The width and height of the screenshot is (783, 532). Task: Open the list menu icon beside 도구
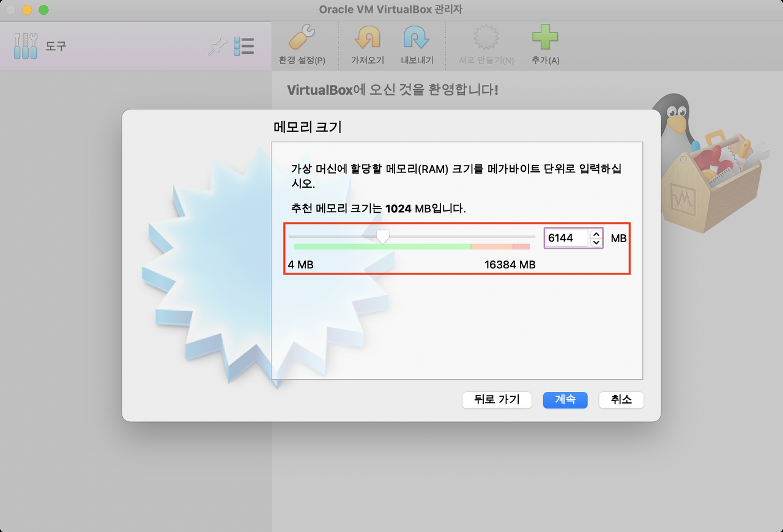click(244, 46)
